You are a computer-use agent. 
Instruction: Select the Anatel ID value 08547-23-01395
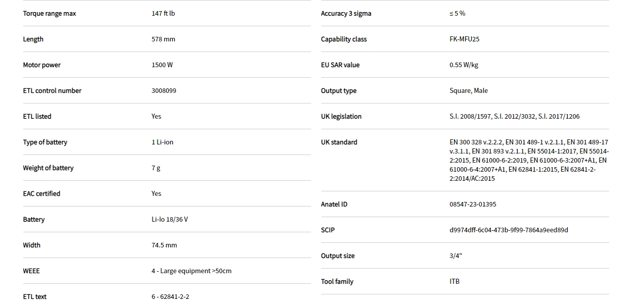pyautogui.click(x=473, y=204)
